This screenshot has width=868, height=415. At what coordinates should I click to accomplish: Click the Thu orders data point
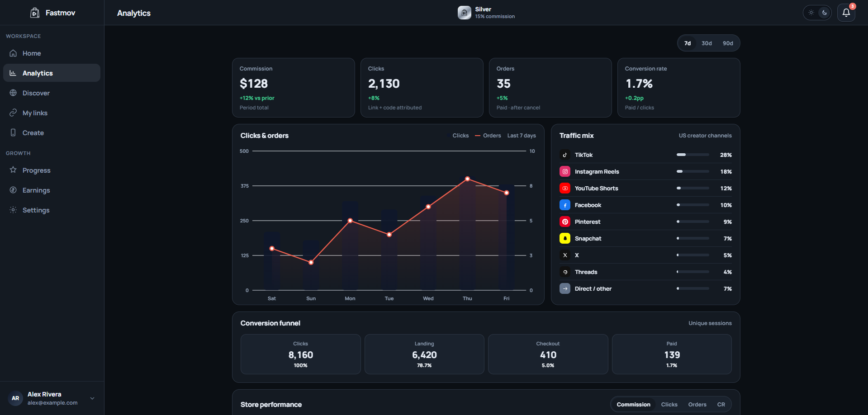point(467,179)
